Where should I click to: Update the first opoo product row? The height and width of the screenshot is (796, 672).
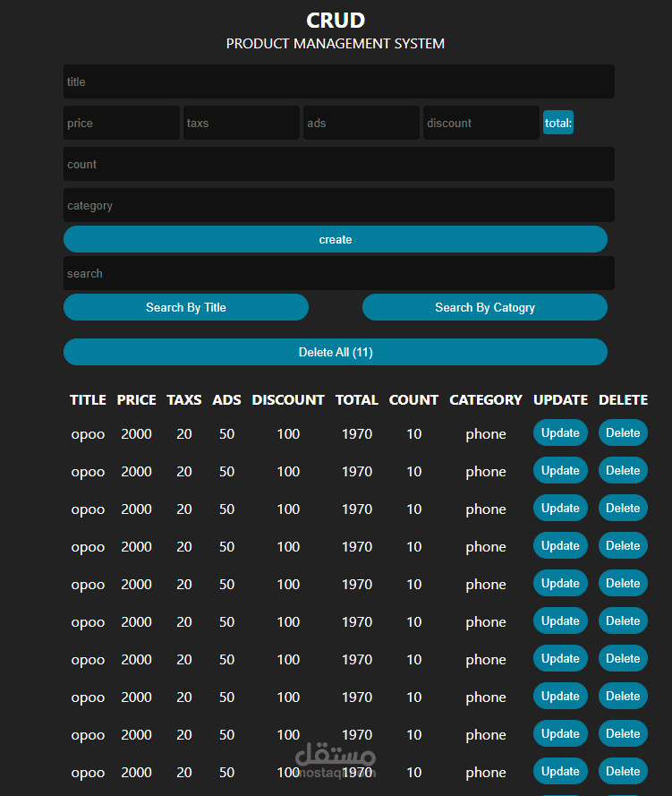pos(560,432)
